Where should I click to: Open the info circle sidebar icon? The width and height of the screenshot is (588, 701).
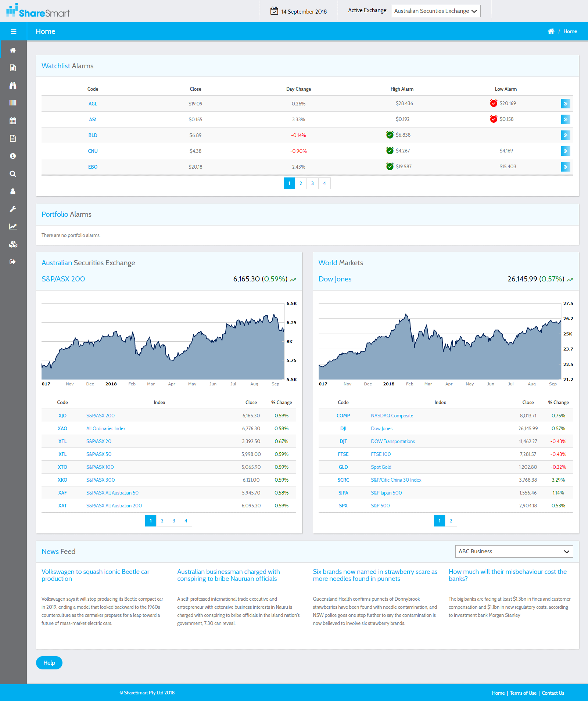tap(13, 156)
